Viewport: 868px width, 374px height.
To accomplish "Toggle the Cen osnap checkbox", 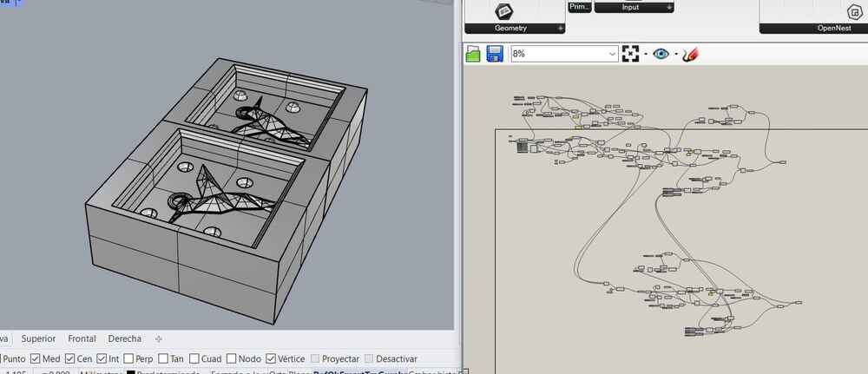I will [69, 359].
